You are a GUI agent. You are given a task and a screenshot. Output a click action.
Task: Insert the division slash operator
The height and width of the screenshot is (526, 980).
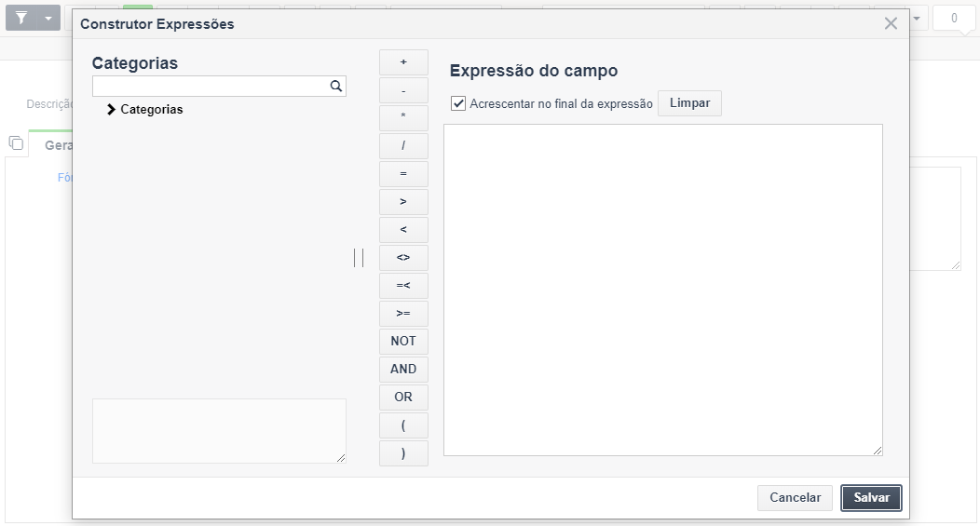click(x=403, y=146)
